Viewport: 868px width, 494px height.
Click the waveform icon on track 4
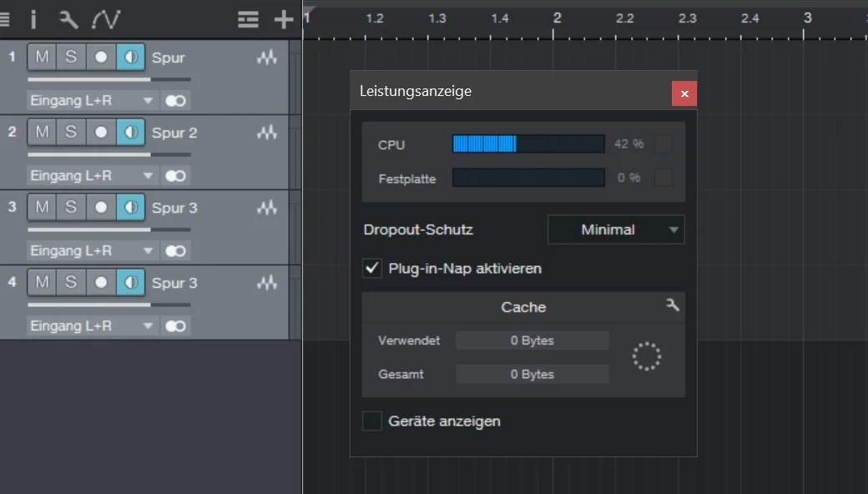click(x=267, y=283)
